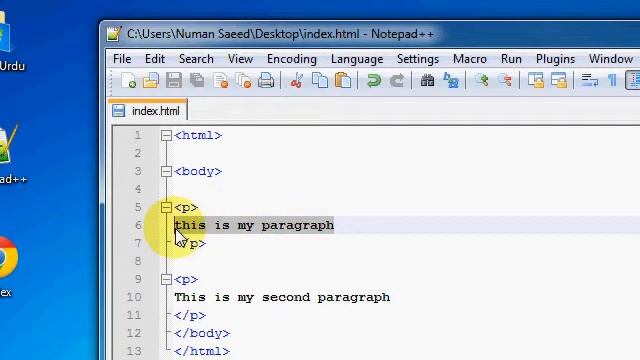Open the Encoding menu
The height and width of the screenshot is (360, 640).
(292, 59)
